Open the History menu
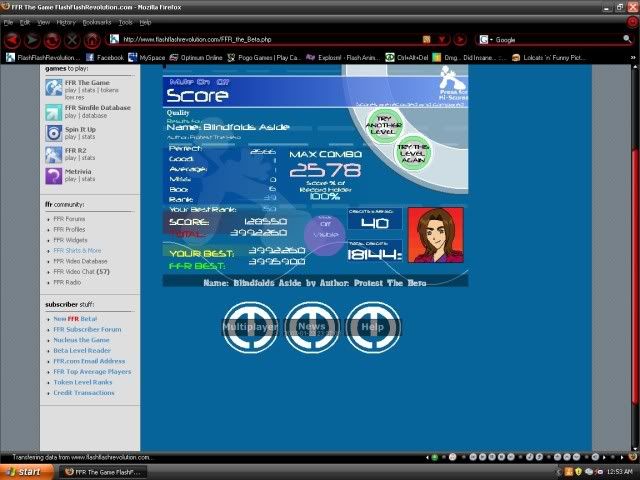Image resolution: width=640 pixels, height=480 pixels. click(x=66, y=21)
